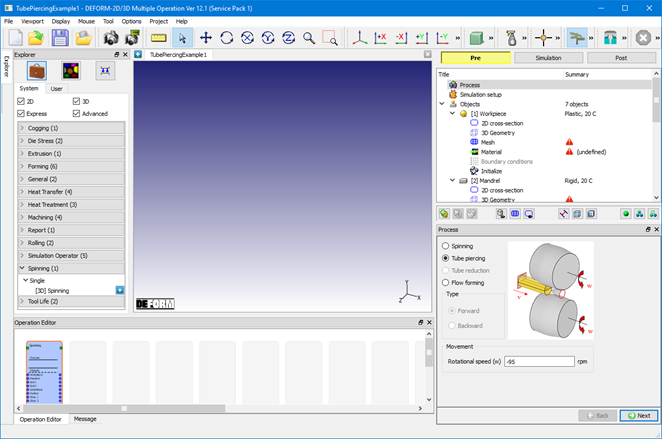Uncheck the Express checkbox
This screenshot has height=439, width=662.
(21, 114)
